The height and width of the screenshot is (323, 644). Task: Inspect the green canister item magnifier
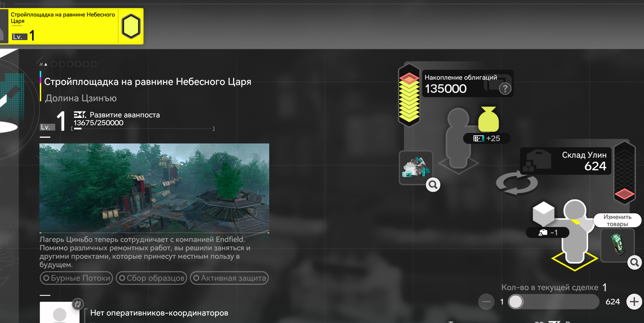[634, 262]
